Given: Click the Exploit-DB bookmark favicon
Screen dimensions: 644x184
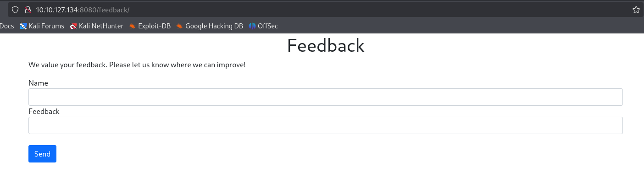Looking at the screenshot, I should [133, 26].
